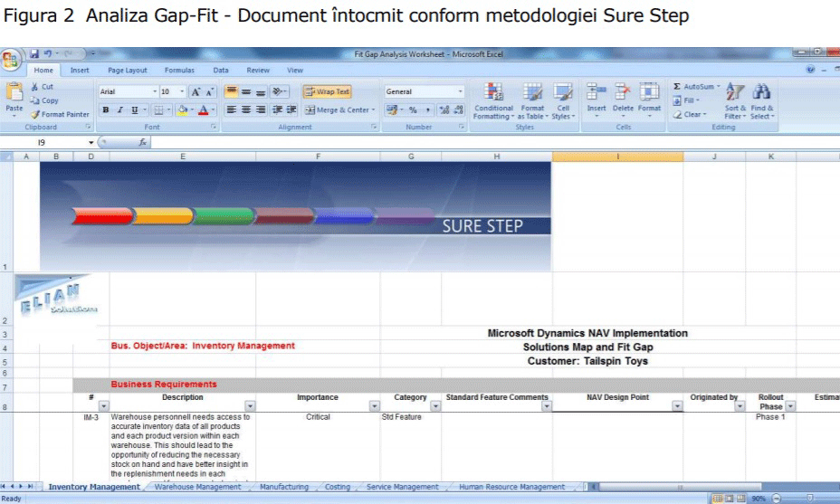Click the Merge & Center button
The image size is (840, 504).
click(x=338, y=109)
